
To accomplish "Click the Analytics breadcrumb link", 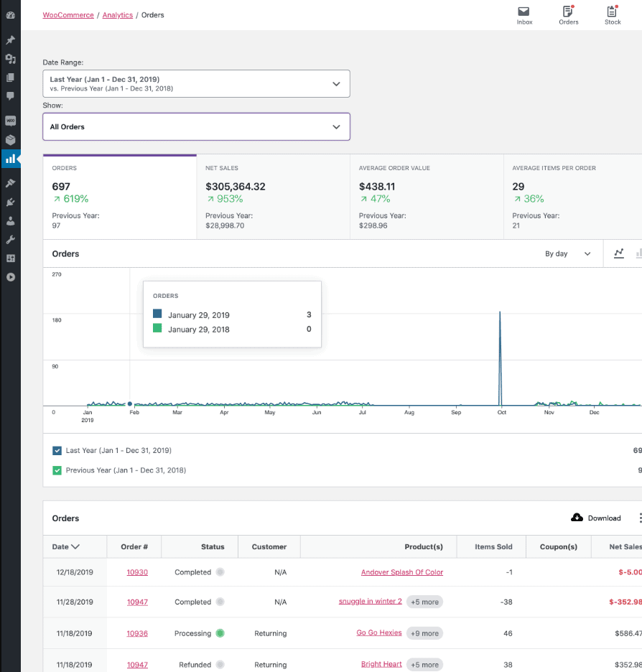I will point(118,15).
